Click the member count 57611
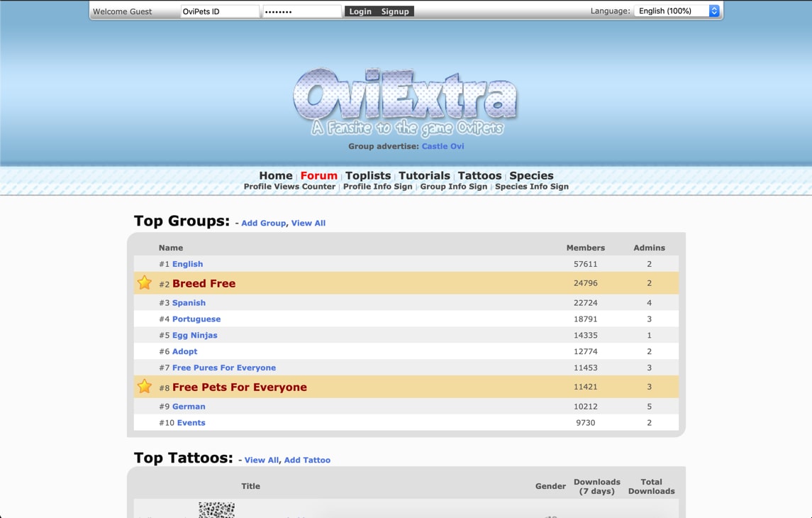The image size is (812, 518). click(x=585, y=264)
